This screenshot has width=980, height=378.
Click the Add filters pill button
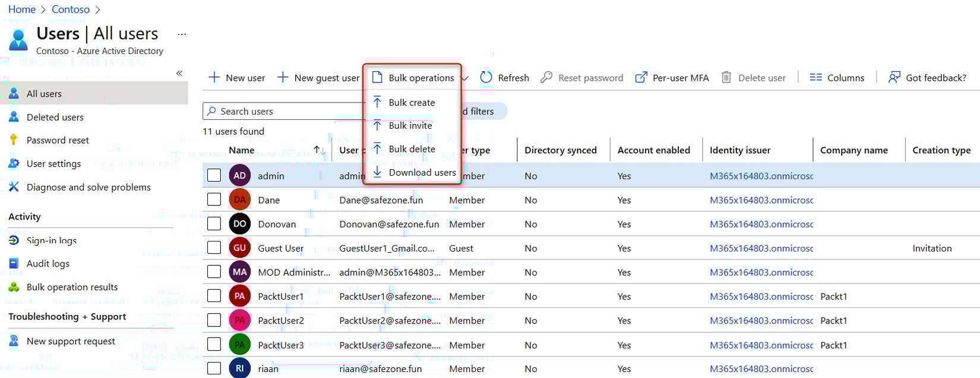coord(483,111)
